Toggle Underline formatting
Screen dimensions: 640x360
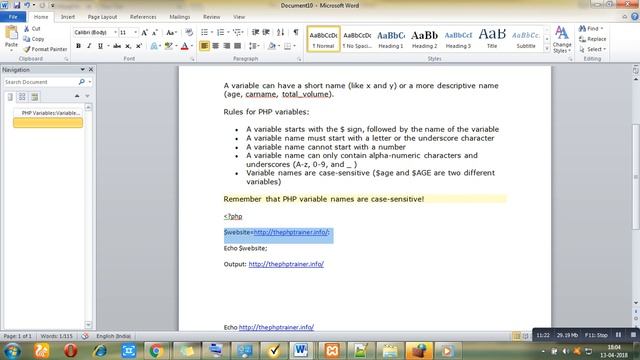[100, 46]
